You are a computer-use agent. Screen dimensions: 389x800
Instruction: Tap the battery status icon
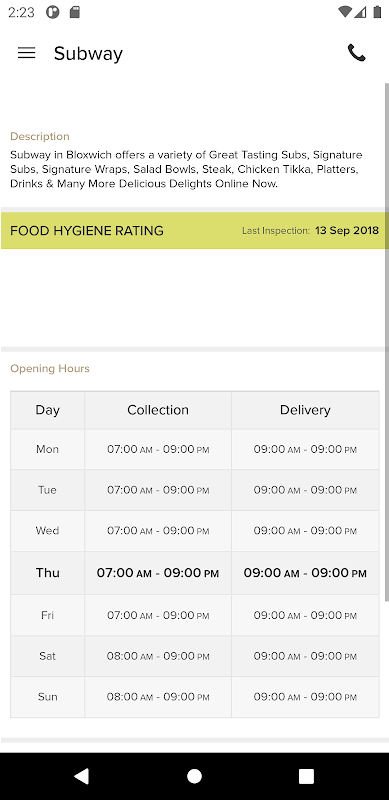(x=377, y=12)
